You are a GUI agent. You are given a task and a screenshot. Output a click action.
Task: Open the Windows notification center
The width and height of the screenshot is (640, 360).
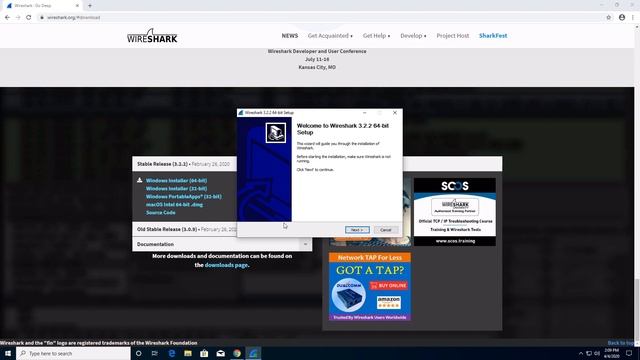tap(629, 353)
